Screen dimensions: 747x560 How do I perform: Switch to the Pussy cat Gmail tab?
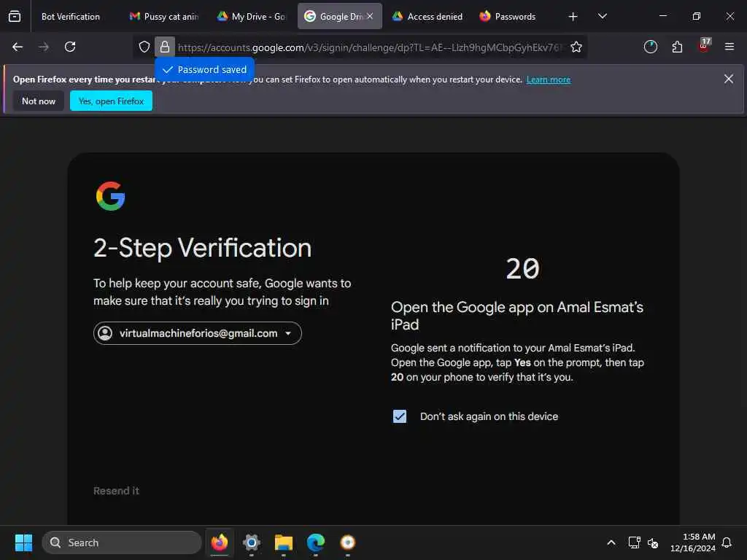coord(164,16)
